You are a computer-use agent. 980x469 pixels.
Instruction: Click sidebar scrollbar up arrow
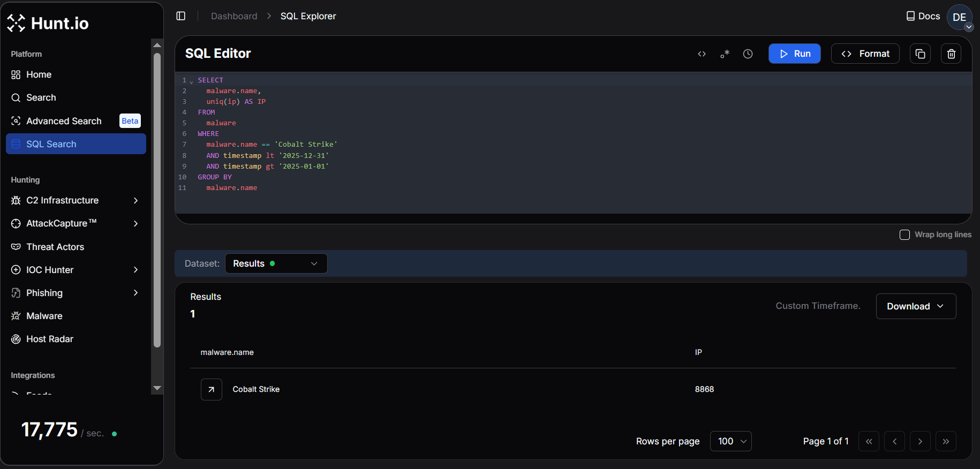coord(157,45)
